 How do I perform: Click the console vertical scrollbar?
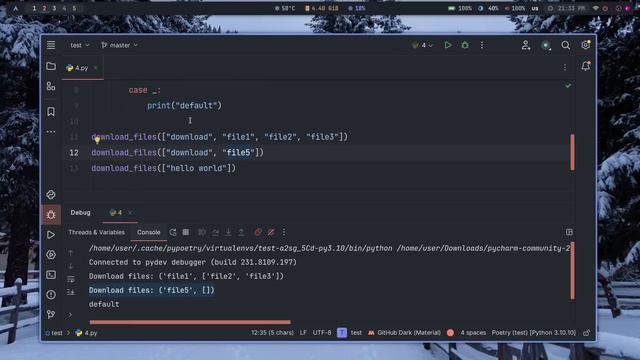click(x=572, y=271)
